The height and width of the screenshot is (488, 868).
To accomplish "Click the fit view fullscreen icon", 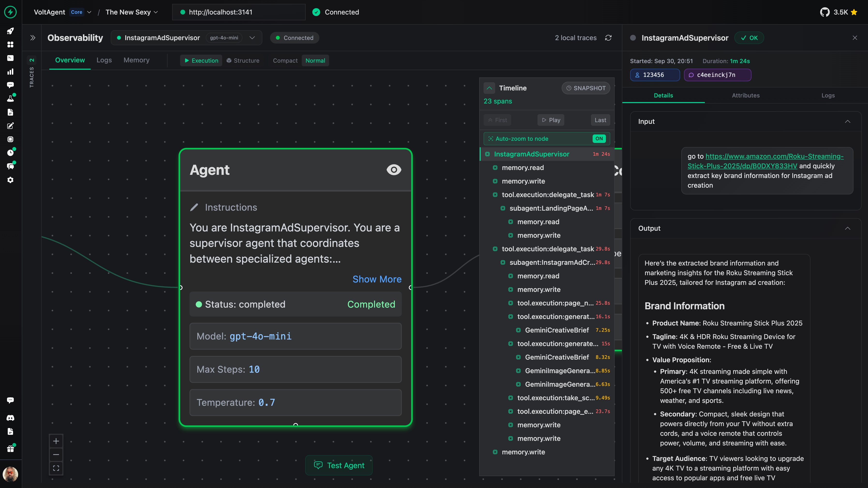I will [x=56, y=468].
